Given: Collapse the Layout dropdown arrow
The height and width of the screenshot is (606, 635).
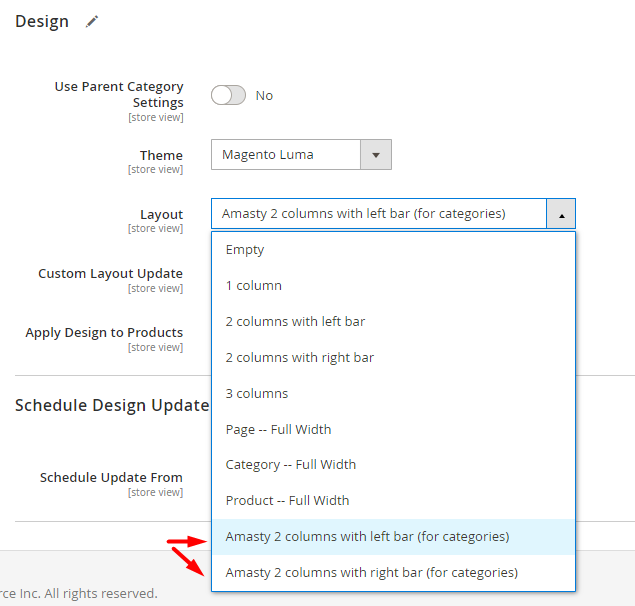Looking at the screenshot, I should 561,214.
